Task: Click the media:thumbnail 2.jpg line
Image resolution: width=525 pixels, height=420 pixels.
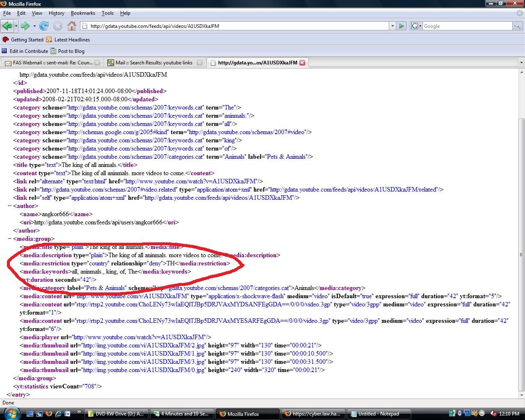Action: point(171,345)
